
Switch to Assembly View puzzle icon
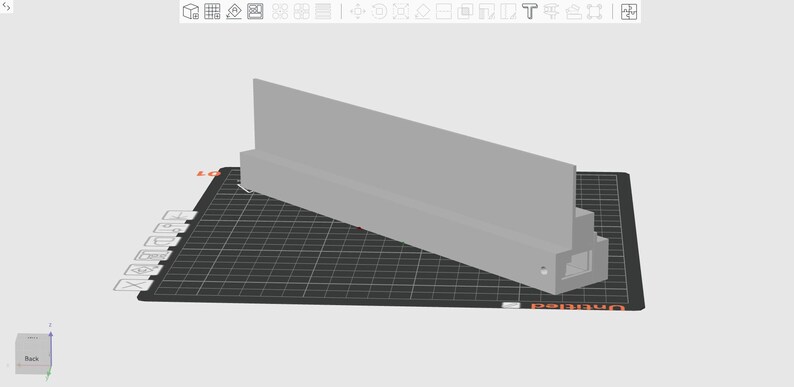[629, 11]
